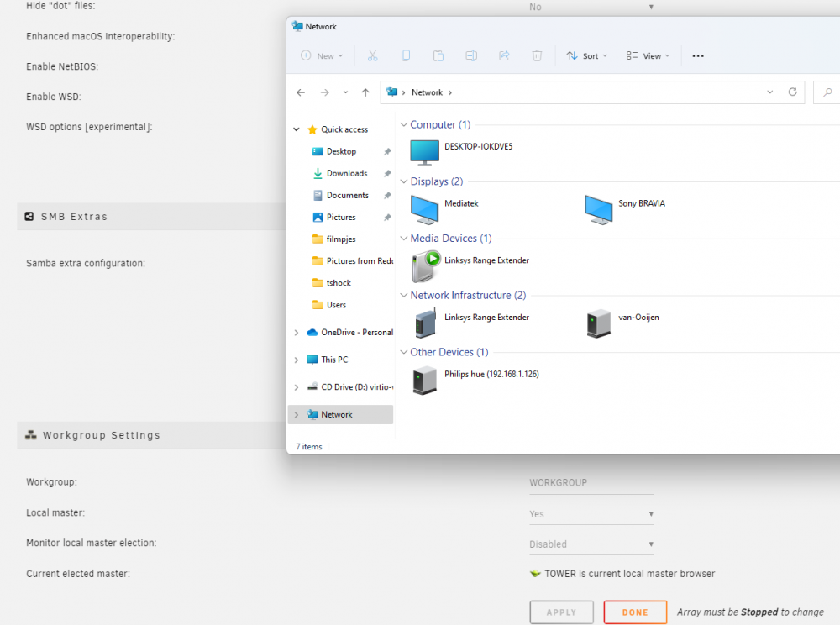Click the New item menu button
840x625 pixels.
[322, 55]
